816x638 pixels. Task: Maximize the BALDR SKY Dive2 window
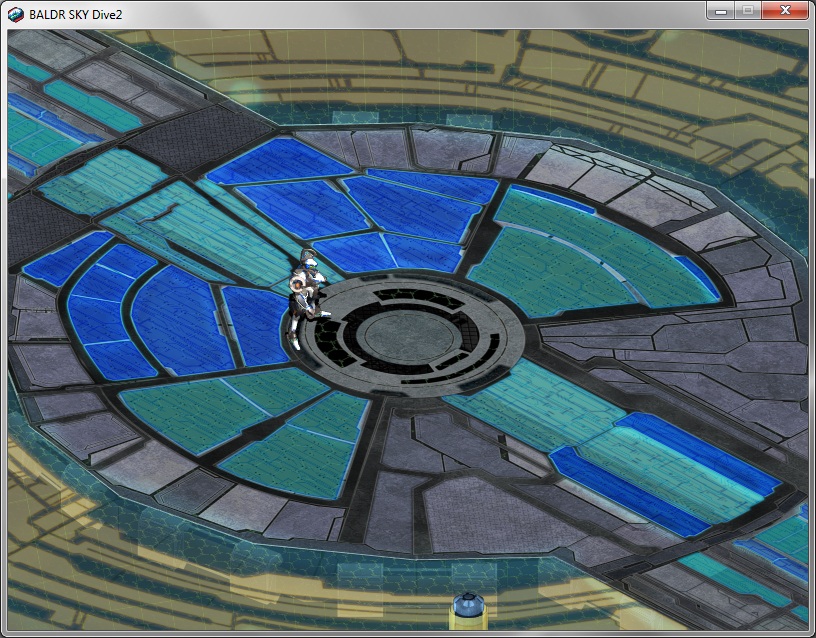pyautogui.click(x=748, y=11)
